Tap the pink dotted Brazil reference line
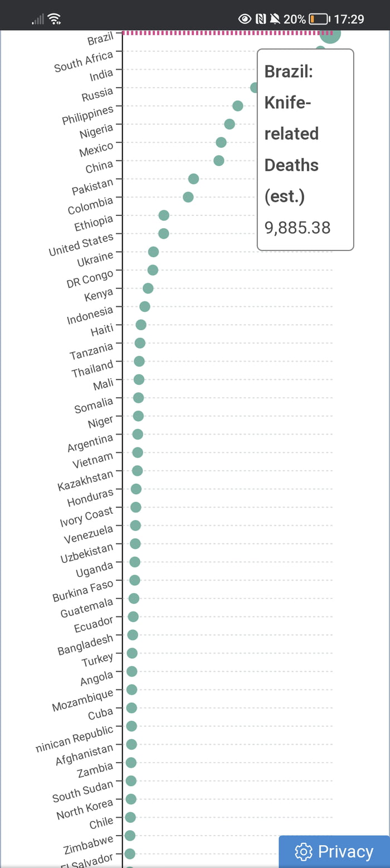 click(223, 32)
